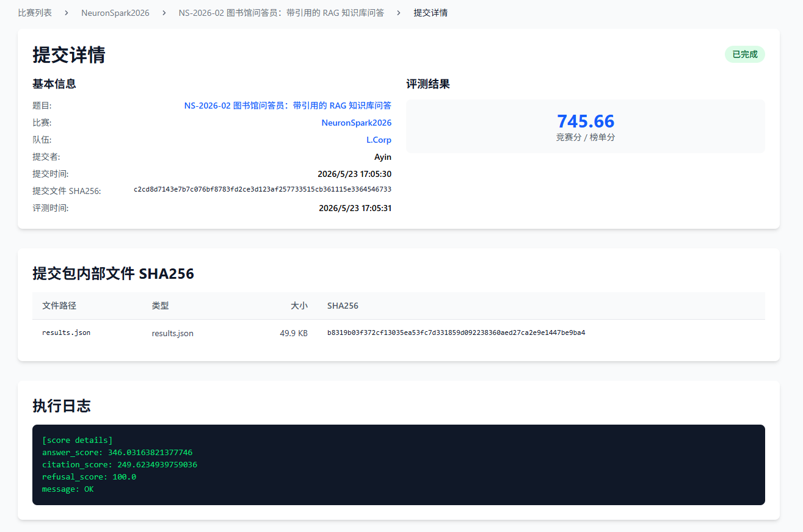This screenshot has height=532, width=803.
Task: Open the 题目 link NS-2026-02 图书馆问答员
Action: [x=288, y=106]
